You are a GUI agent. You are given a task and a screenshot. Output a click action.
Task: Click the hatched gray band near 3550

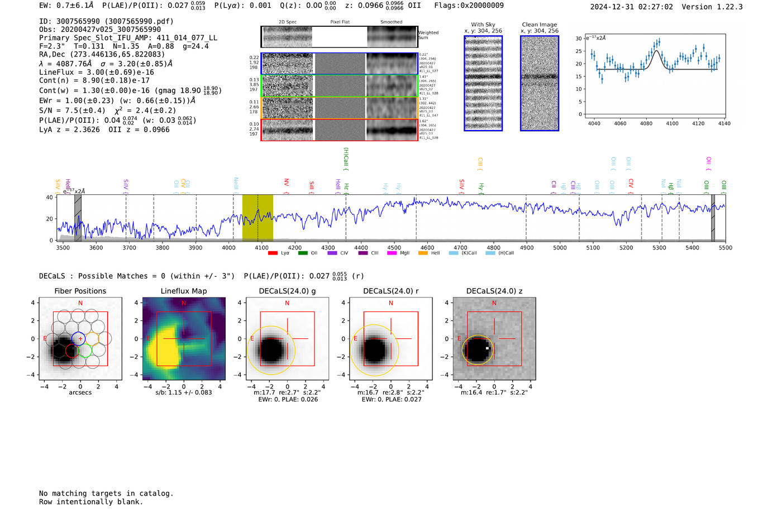[x=78, y=218]
